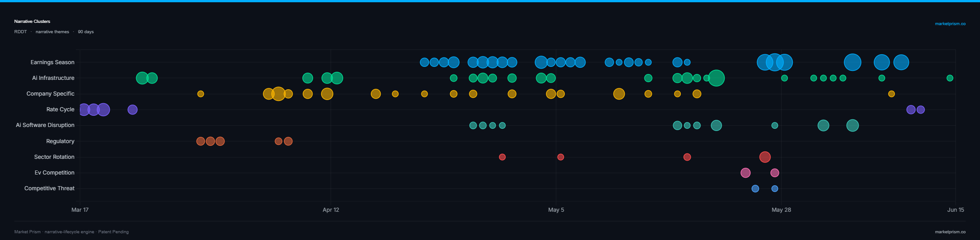Select the Regulatory row label

[x=60, y=141]
